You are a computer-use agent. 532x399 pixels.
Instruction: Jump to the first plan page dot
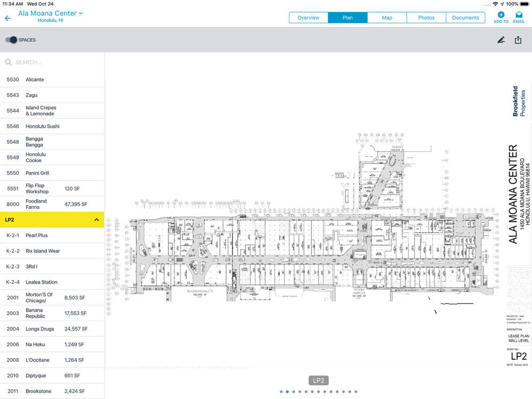[281, 392]
